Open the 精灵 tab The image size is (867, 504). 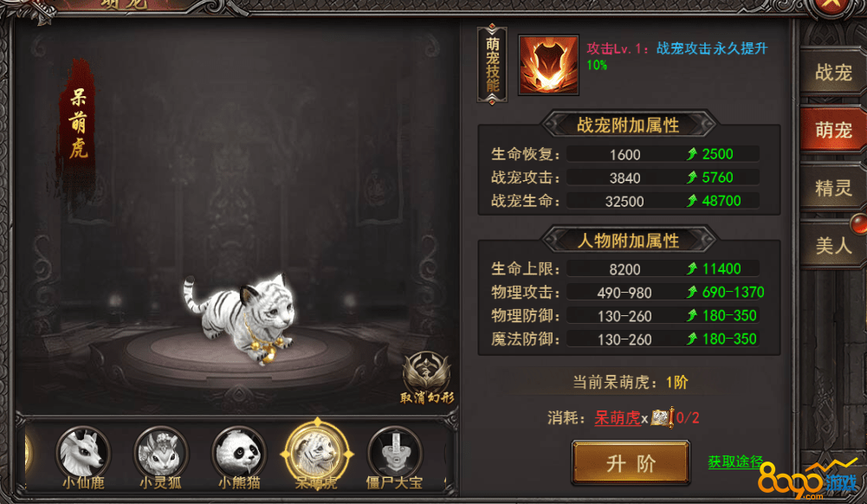tap(833, 188)
